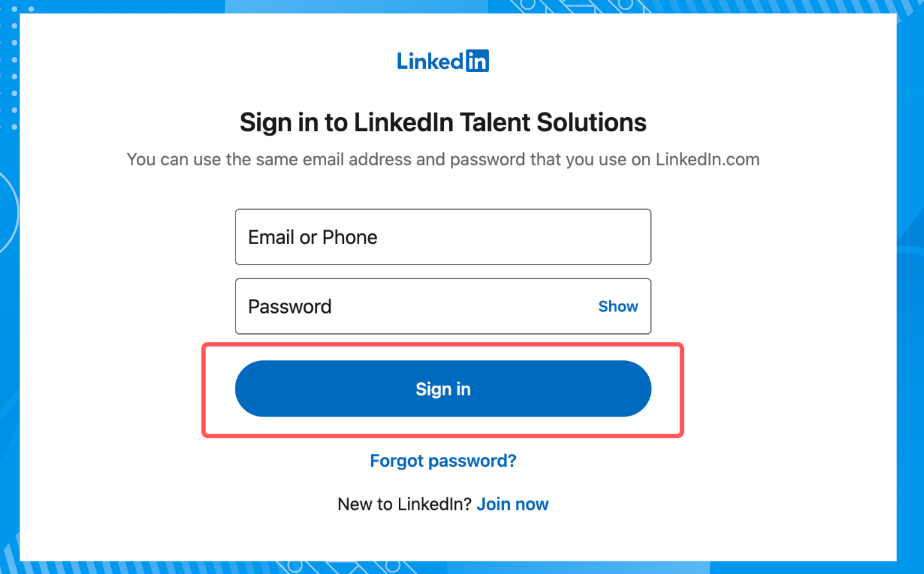Click the "Sign in to LinkedIn Talent Solutions" heading
Viewport: 924px width, 574px height.
[x=442, y=122]
